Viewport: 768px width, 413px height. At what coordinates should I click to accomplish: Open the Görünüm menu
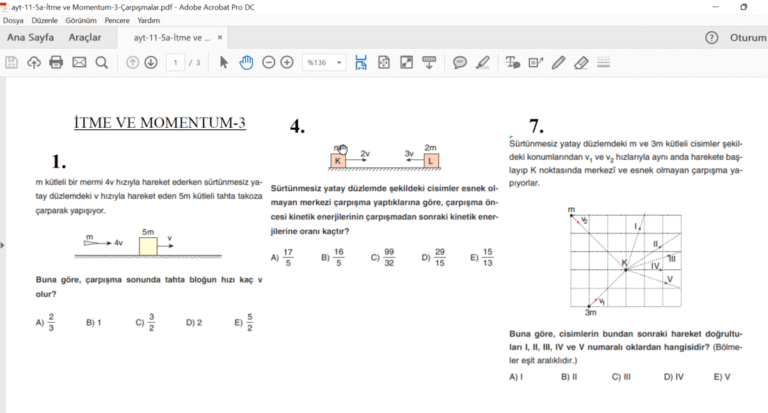[x=81, y=21]
